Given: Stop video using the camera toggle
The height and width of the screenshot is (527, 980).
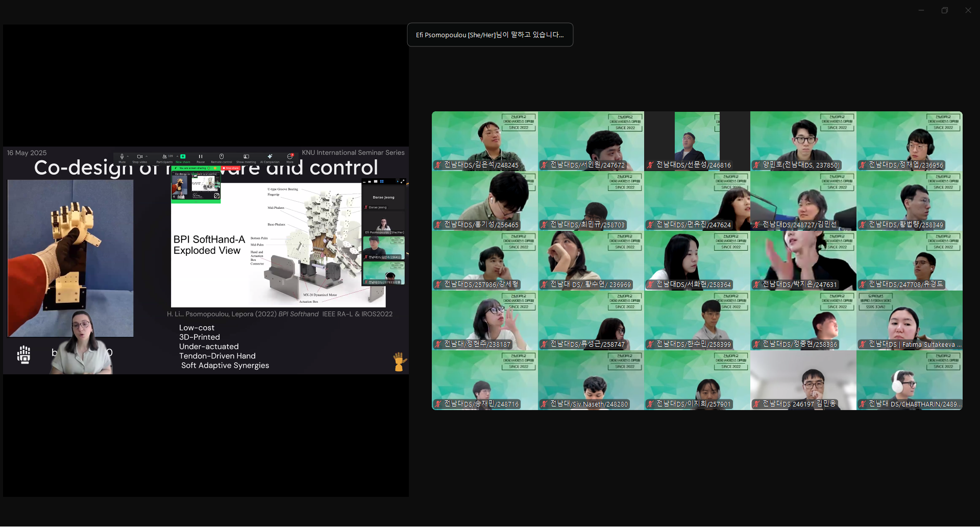Looking at the screenshot, I should [x=140, y=158].
